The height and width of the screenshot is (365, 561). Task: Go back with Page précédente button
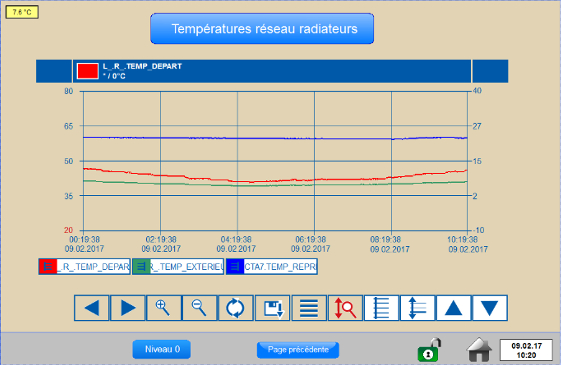[298, 350]
